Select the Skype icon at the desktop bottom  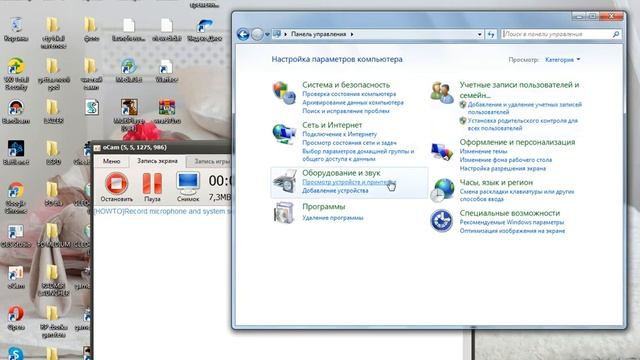point(16,353)
